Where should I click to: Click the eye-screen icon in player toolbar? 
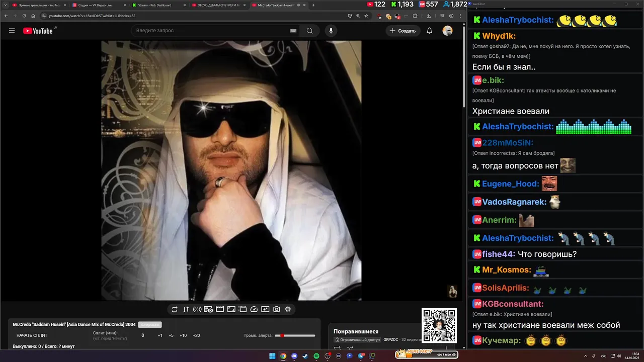tap(208, 309)
